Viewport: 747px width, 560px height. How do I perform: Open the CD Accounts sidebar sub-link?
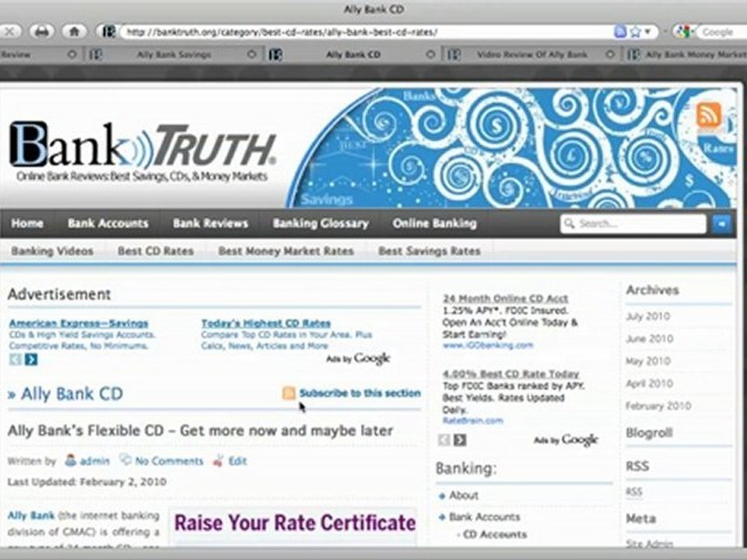click(x=495, y=534)
